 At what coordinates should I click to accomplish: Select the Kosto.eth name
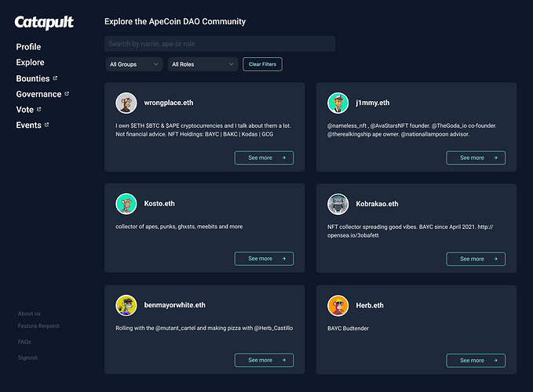159,204
